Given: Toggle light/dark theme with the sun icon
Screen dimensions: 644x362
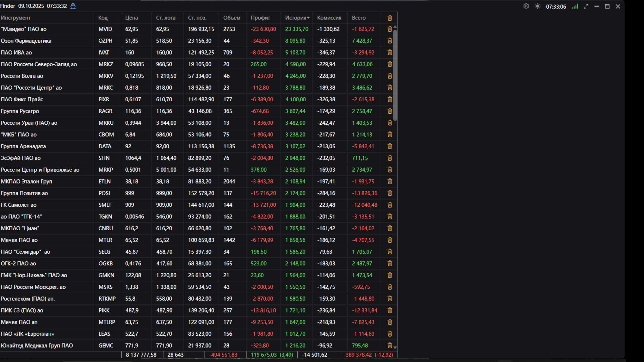Looking at the screenshot, I should (538, 6).
